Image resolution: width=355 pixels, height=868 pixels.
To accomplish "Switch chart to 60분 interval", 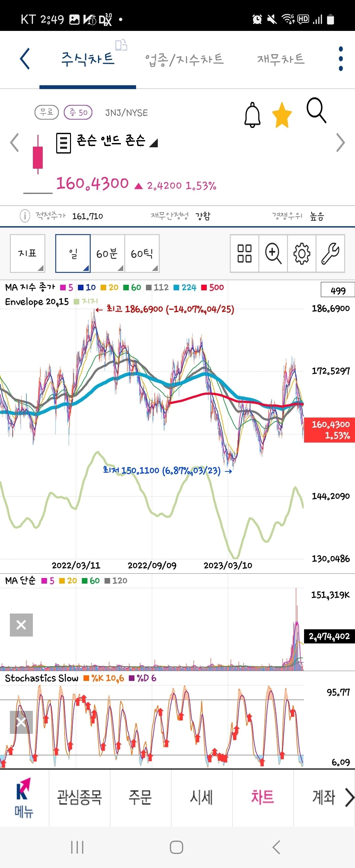I will tap(107, 253).
